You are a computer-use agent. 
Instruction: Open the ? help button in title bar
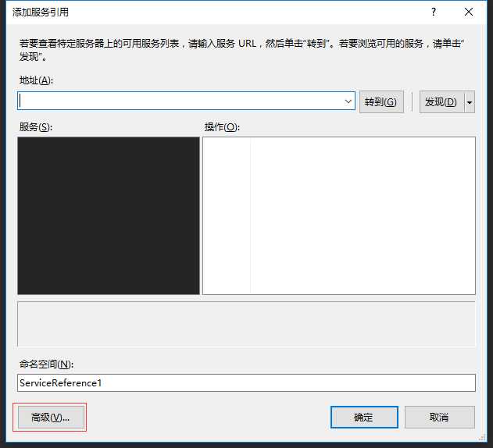pyautogui.click(x=434, y=12)
